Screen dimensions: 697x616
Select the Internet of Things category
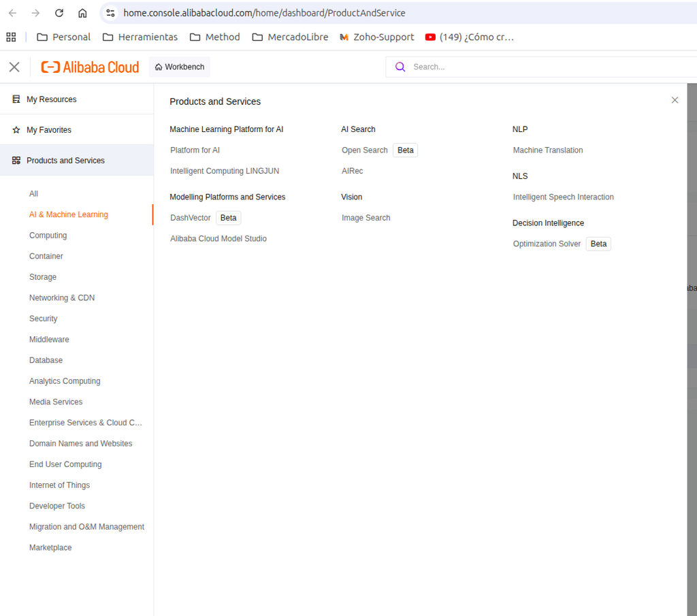click(60, 485)
